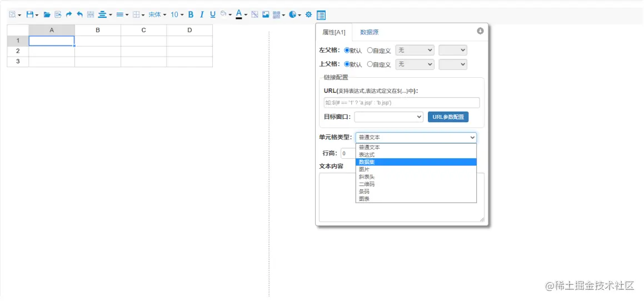Select row header 2

[x=18, y=51]
